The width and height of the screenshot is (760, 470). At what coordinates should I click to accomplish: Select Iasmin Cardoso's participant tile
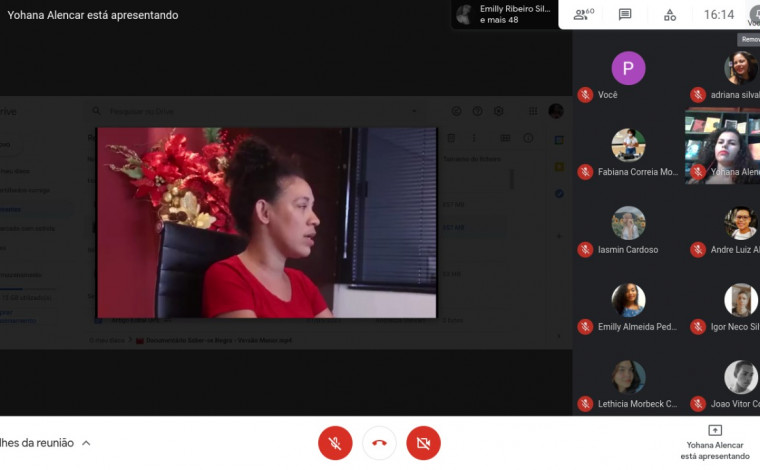pos(628,224)
